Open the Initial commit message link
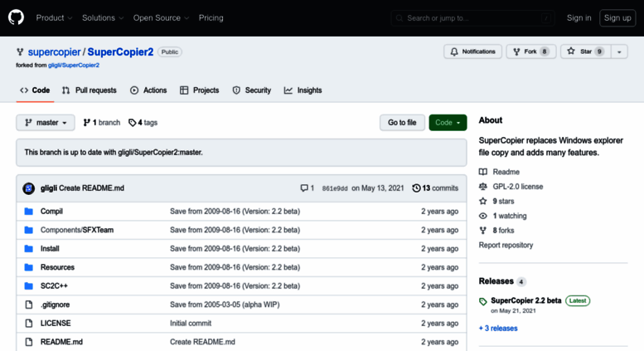Viewport: 644px width, 351px height. (191, 323)
